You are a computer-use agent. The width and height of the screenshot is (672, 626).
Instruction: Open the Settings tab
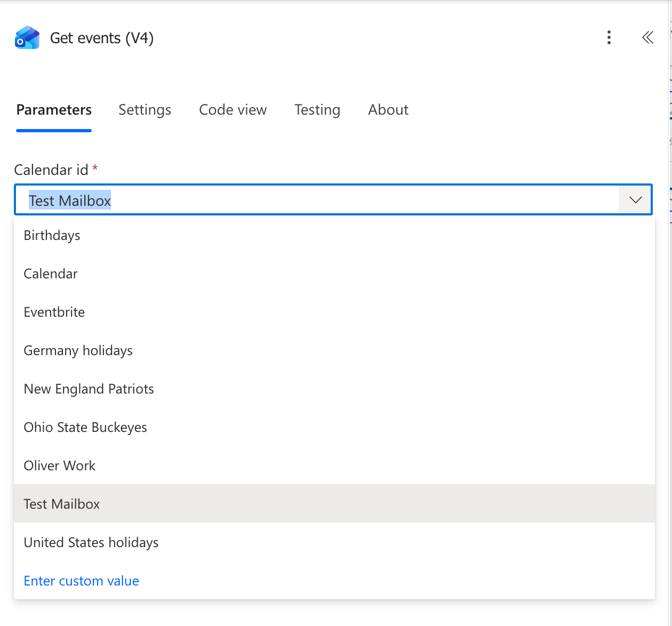coord(145,110)
